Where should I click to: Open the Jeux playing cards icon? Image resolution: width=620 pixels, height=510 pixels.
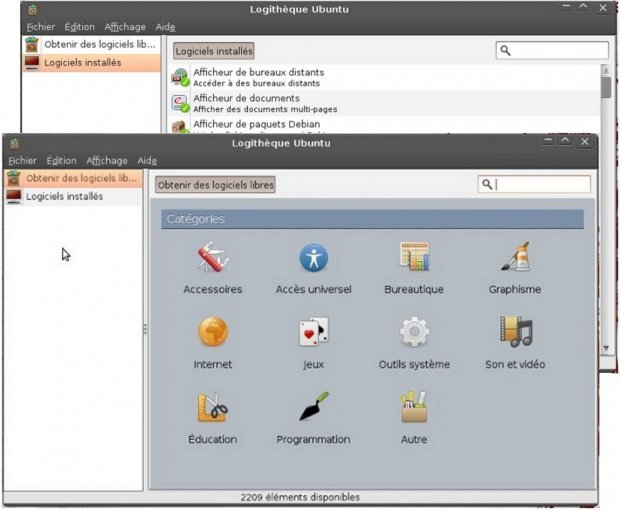pyautogui.click(x=314, y=332)
